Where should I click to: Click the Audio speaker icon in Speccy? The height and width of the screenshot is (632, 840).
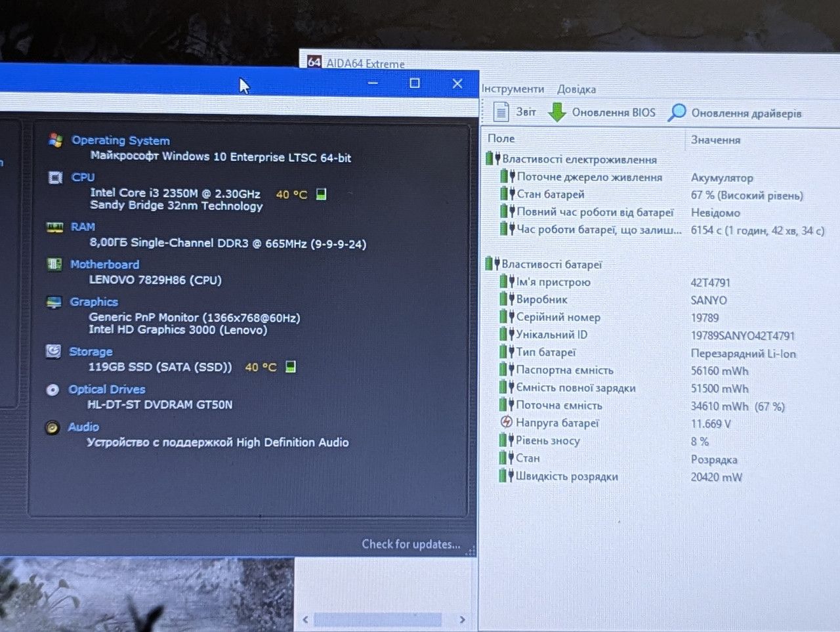[x=52, y=428]
